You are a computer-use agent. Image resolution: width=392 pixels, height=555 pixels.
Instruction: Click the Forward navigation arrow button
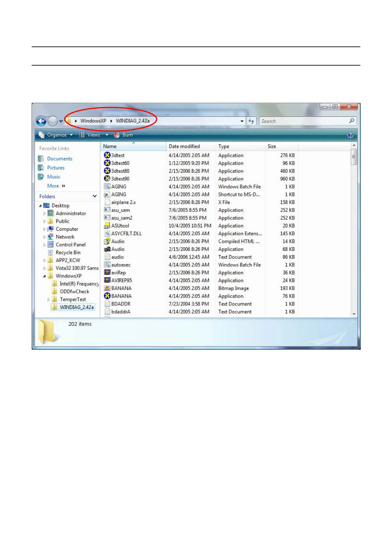[x=53, y=121]
